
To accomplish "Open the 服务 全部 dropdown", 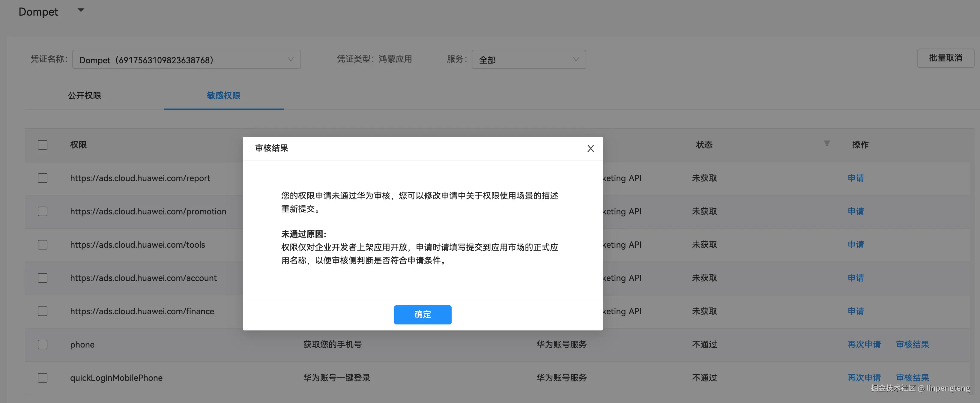I will [x=528, y=59].
